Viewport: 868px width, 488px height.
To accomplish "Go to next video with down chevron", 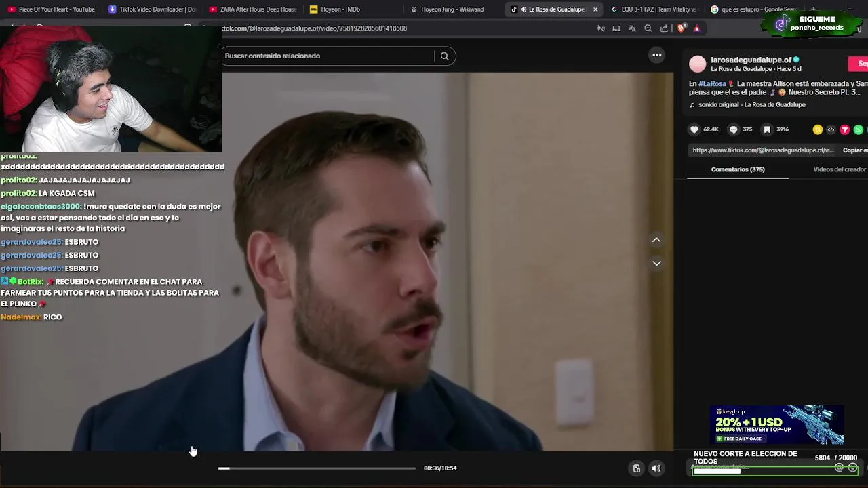I will [656, 263].
